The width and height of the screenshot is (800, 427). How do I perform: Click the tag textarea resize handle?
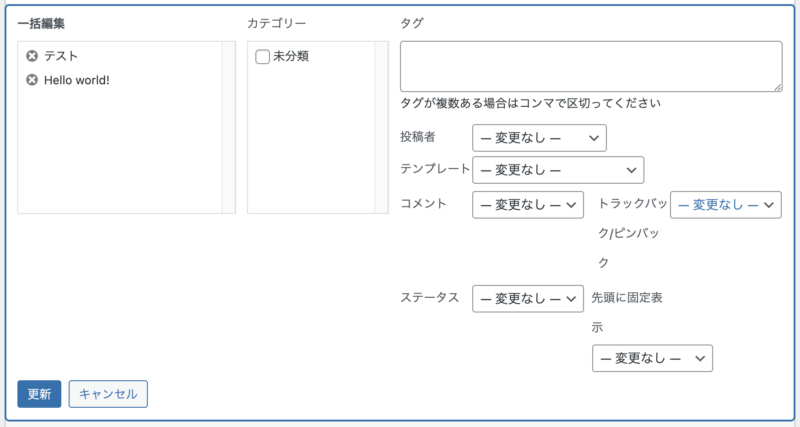[777, 87]
